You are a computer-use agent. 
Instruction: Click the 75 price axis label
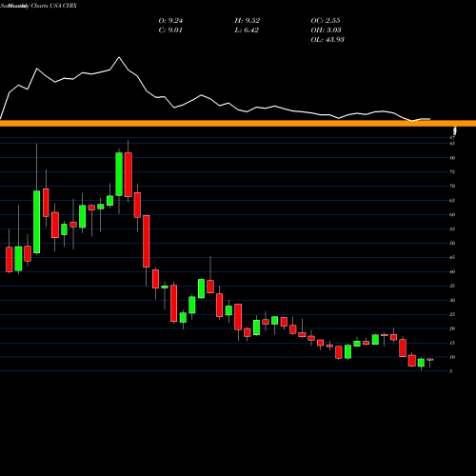coord(452,172)
